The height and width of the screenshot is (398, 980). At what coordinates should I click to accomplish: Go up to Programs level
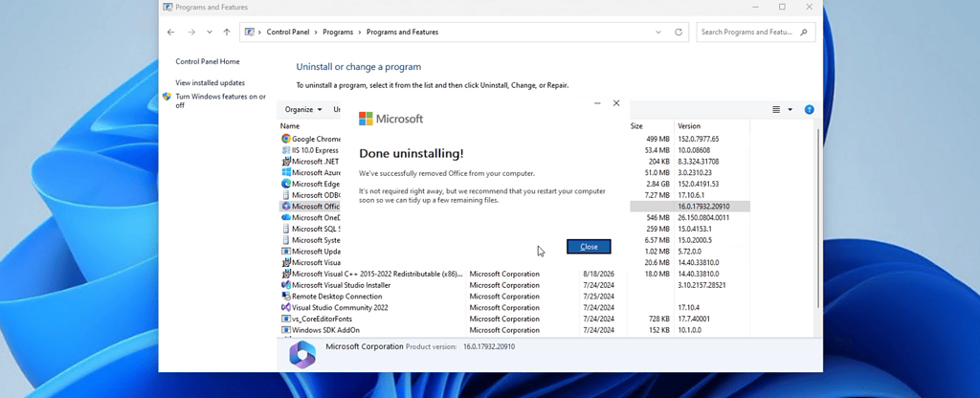pyautogui.click(x=226, y=32)
